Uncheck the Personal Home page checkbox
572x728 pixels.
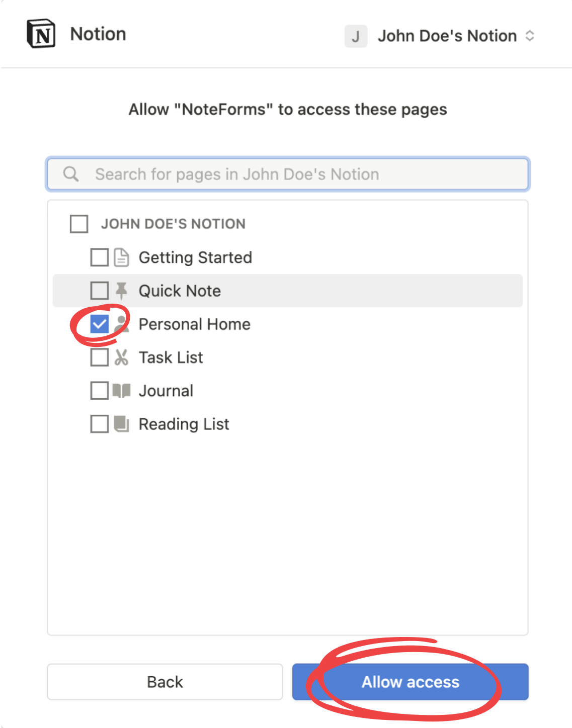tap(99, 324)
